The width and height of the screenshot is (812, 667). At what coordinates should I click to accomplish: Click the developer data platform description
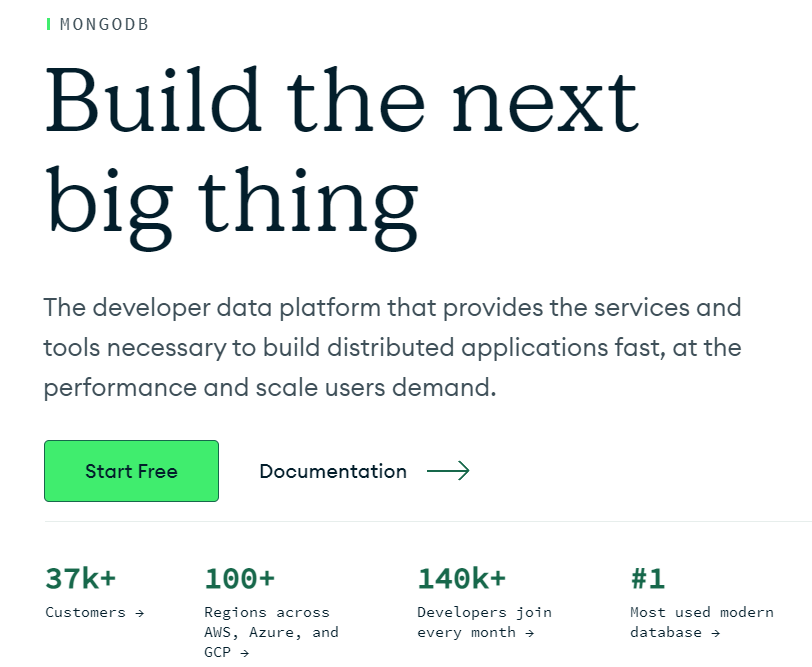tap(392, 347)
